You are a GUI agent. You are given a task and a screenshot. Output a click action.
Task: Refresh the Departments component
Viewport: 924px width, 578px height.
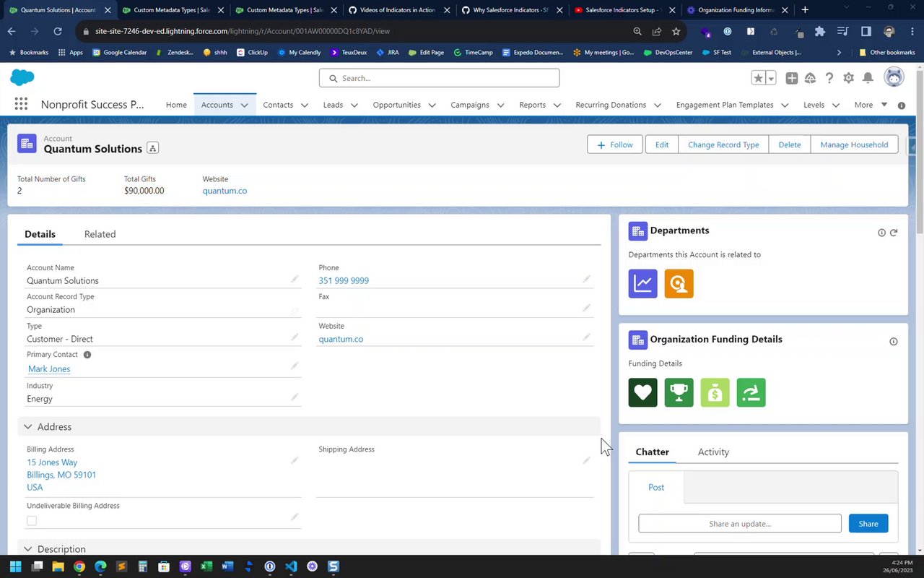point(894,233)
